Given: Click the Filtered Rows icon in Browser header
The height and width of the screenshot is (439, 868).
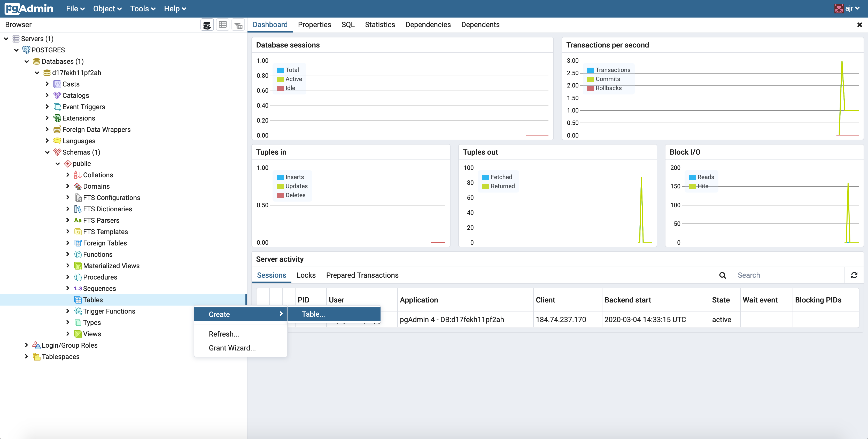Looking at the screenshot, I should [238, 25].
